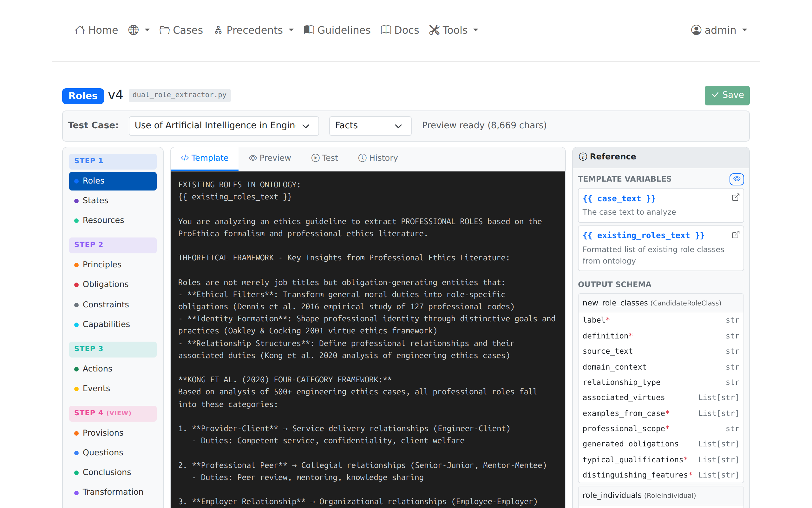
Task: Click the Precedents people icon
Action: [x=218, y=30]
